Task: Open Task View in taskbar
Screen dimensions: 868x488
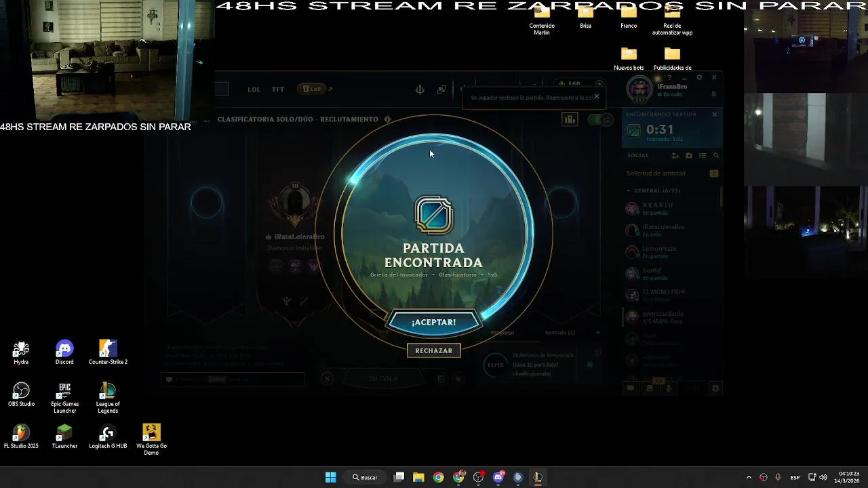Action: (x=399, y=477)
